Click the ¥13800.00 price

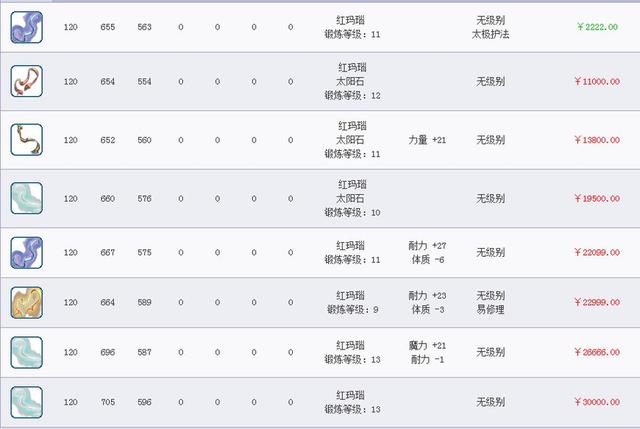594,140
